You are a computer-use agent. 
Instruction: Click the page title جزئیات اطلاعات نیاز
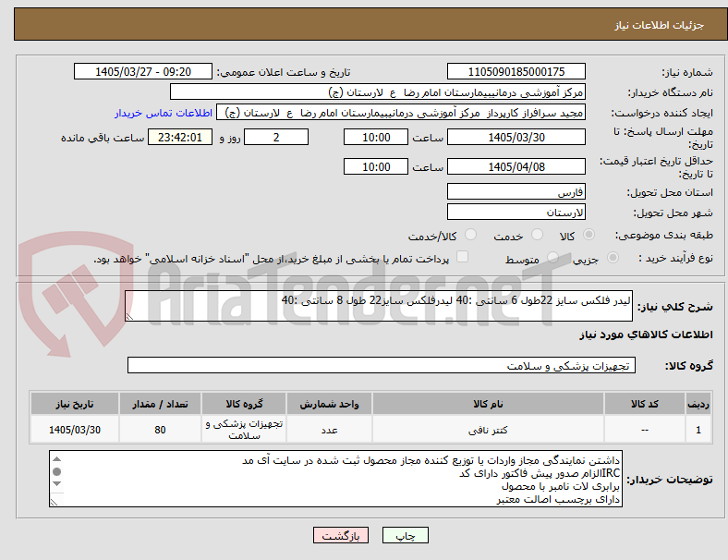[660, 25]
